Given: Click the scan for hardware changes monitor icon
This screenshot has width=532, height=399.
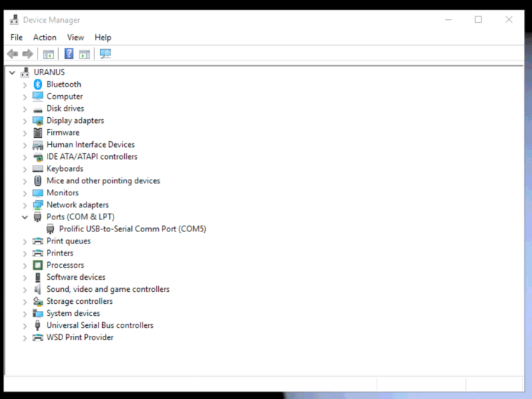Looking at the screenshot, I should (x=105, y=54).
